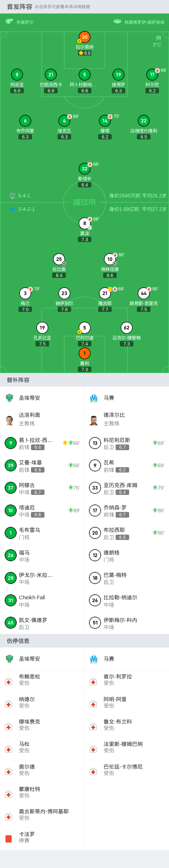The width and height of the screenshot is (169, 868).
Task: Tap player 32 斯塔辛 jersey icon
Action: (85, 169)
